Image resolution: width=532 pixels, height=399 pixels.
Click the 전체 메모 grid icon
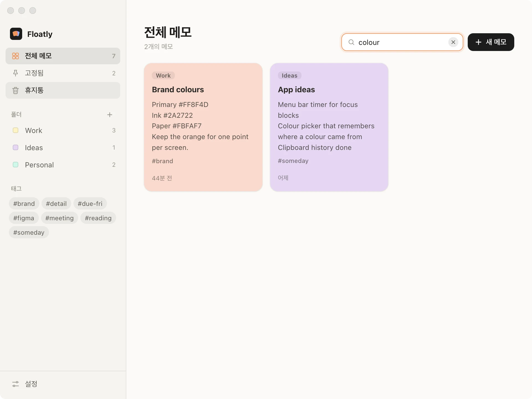[16, 56]
